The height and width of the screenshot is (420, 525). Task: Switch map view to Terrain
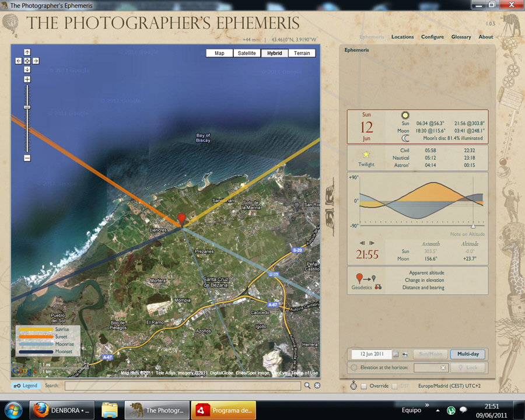tap(302, 53)
